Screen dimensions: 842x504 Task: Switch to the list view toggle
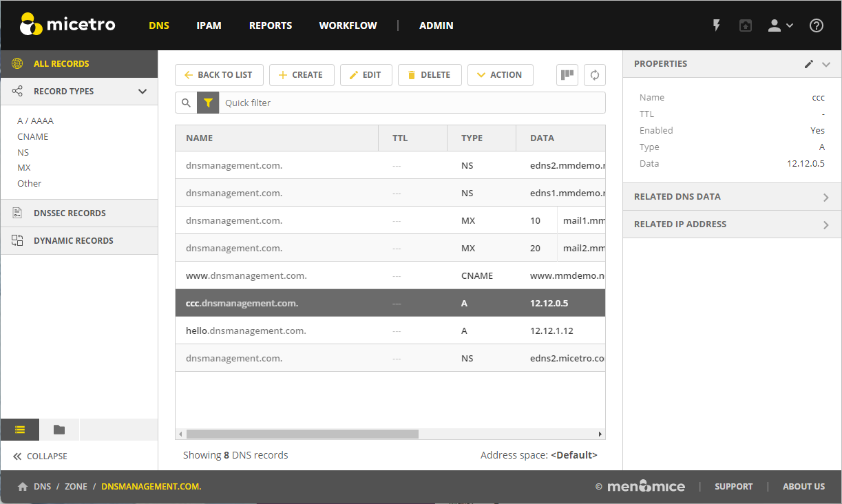coord(19,430)
